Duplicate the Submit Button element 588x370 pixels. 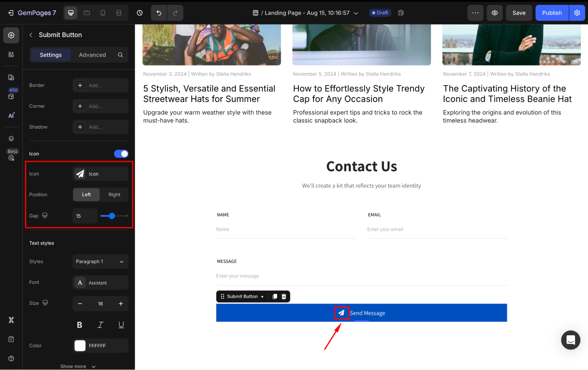[275, 296]
